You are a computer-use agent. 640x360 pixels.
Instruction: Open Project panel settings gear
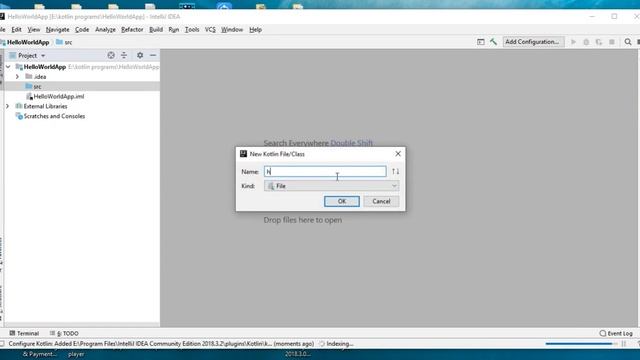pyautogui.click(x=140, y=55)
